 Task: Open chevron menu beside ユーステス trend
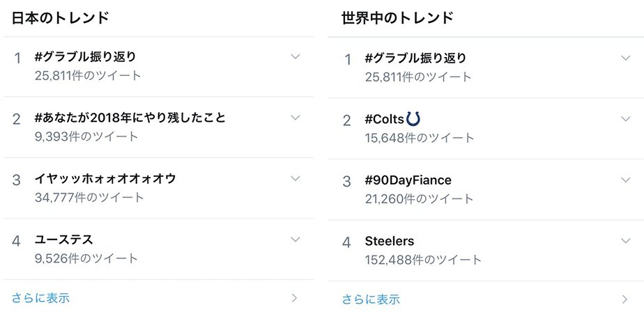point(296,240)
